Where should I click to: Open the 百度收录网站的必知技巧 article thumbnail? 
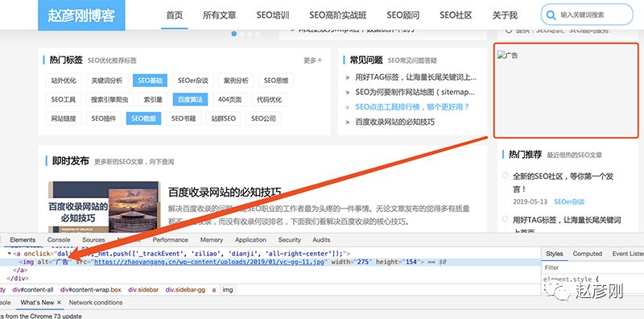[x=105, y=207]
